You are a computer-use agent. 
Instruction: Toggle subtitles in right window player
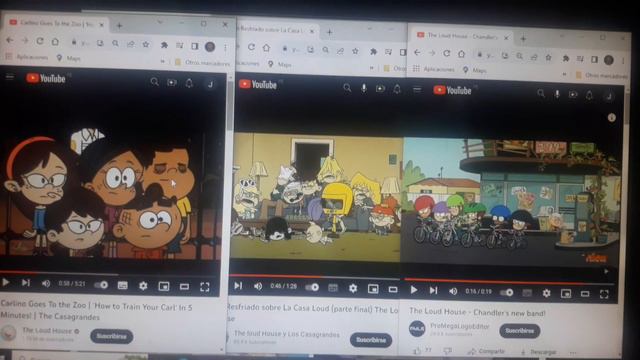(527, 293)
